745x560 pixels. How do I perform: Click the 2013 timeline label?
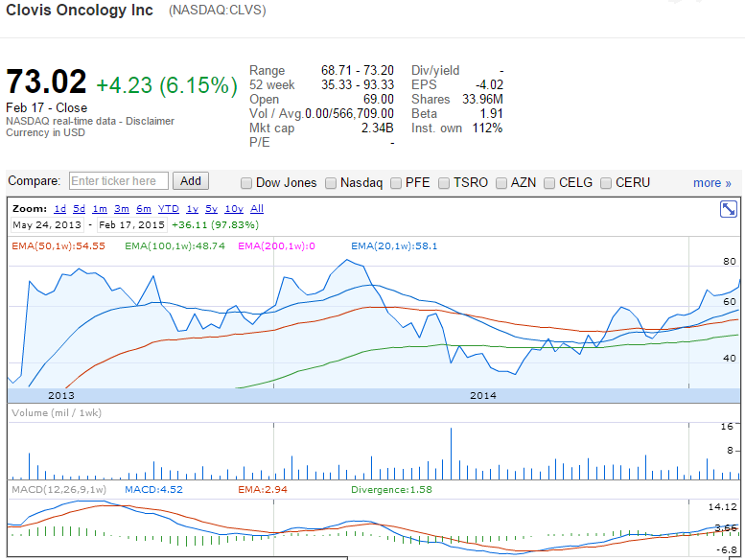pyautogui.click(x=61, y=396)
